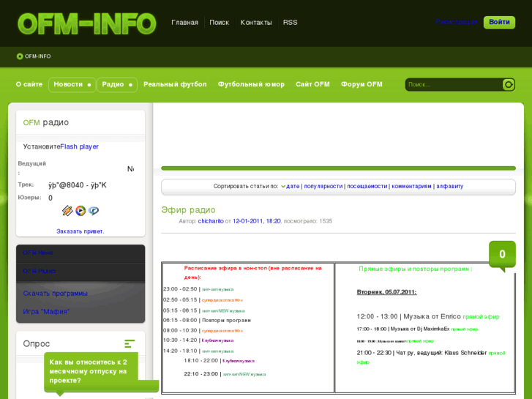Image resolution: width=532 pixels, height=399 pixels.
Task: Open Скачать программы sidebar link
Action: [56, 294]
